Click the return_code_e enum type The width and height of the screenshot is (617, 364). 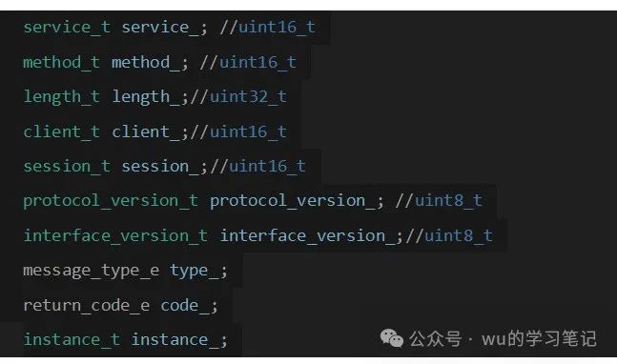point(87,306)
